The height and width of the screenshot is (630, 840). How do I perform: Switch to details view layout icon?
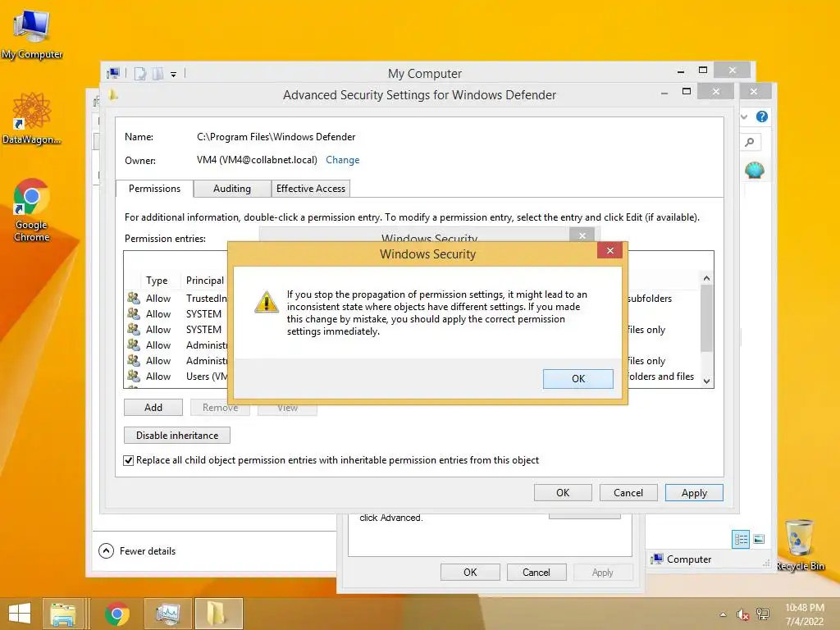click(x=741, y=539)
